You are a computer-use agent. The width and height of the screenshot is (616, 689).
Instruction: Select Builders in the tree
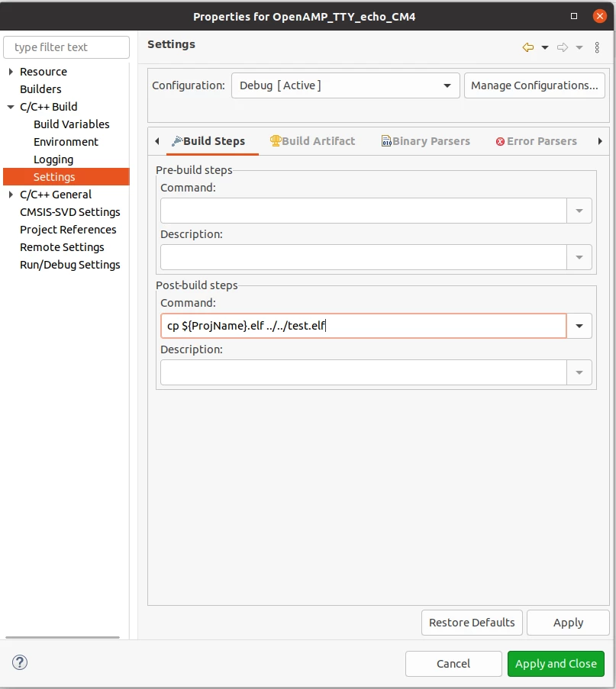click(x=40, y=89)
